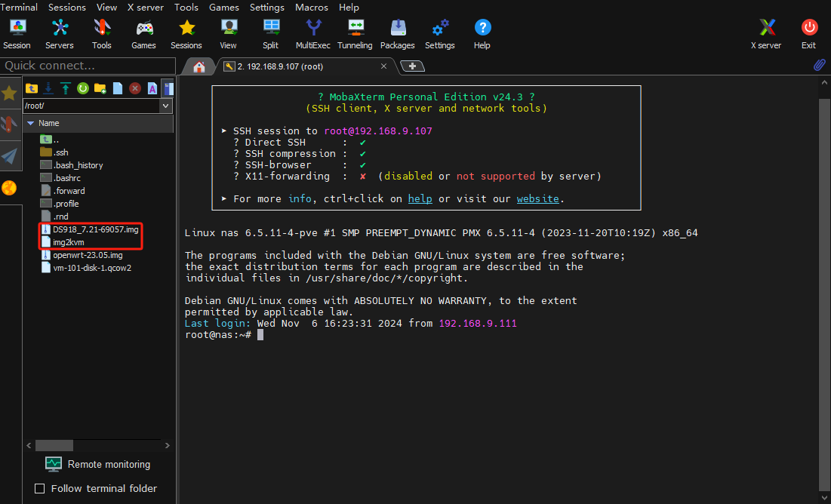
Task: Click the Tunneling toolbar icon
Action: click(x=355, y=34)
